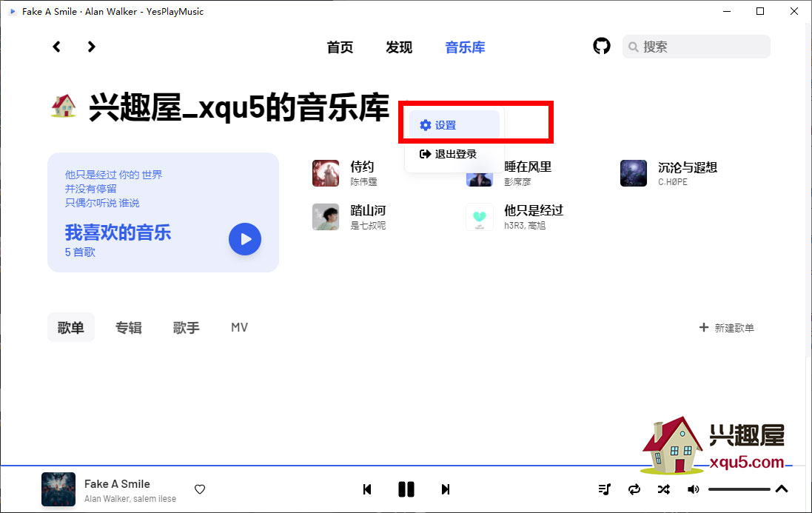
Task: Skip to the previous track
Action: (367, 489)
